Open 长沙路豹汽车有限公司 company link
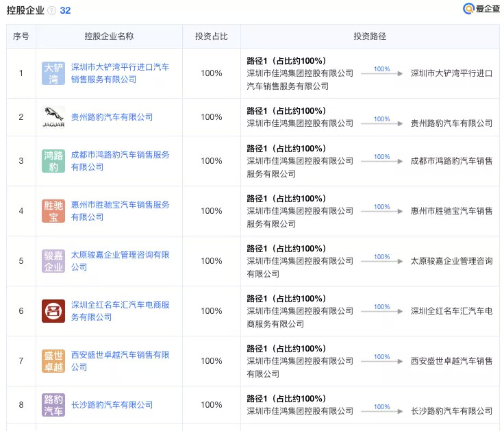Viewport: 504px width, 431px height. click(x=112, y=405)
